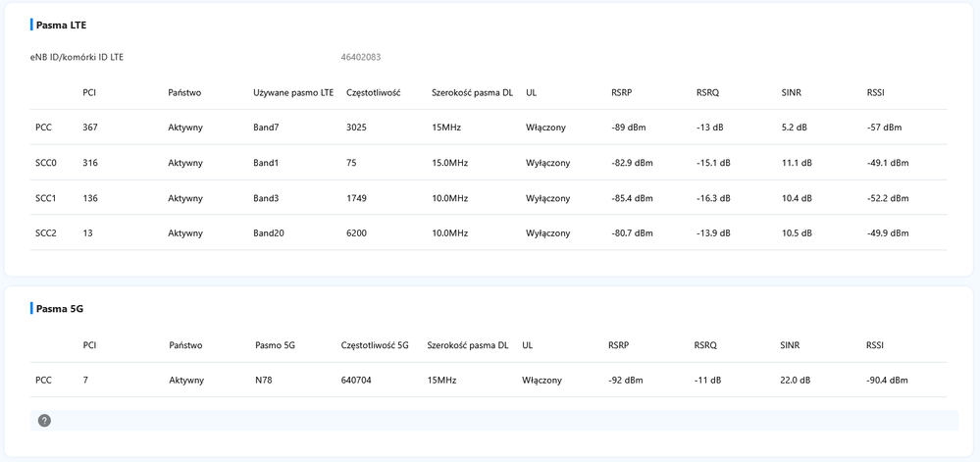Select the eNB ID value 46402083
Image resolution: width=980 pixels, height=462 pixels.
(x=360, y=57)
